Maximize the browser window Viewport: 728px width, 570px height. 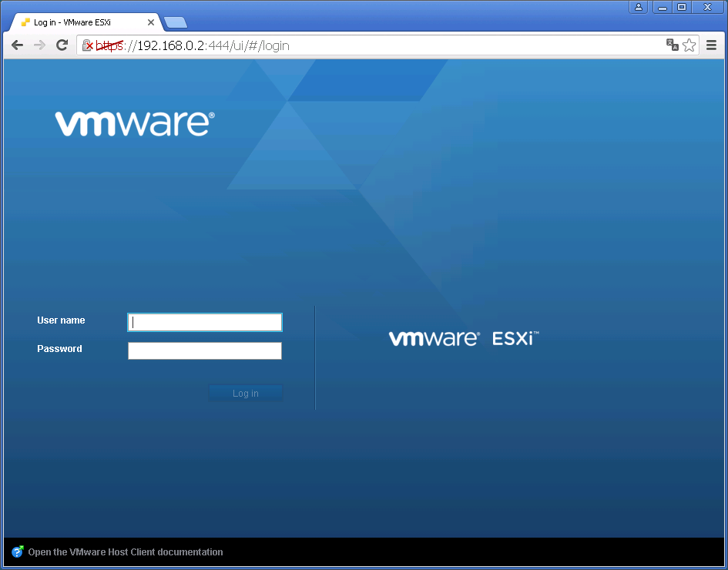click(x=682, y=7)
